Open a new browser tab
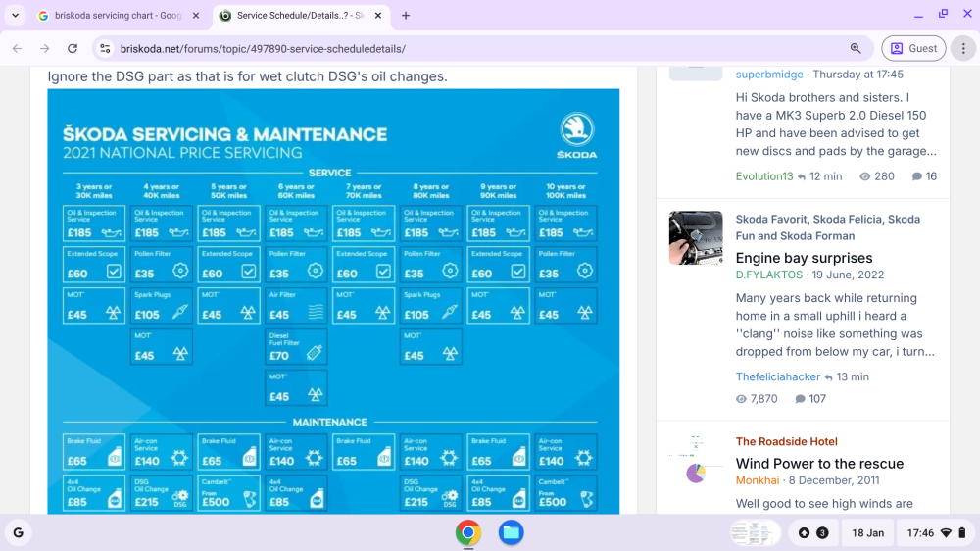This screenshot has height=551, width=980. coord(406,15)
